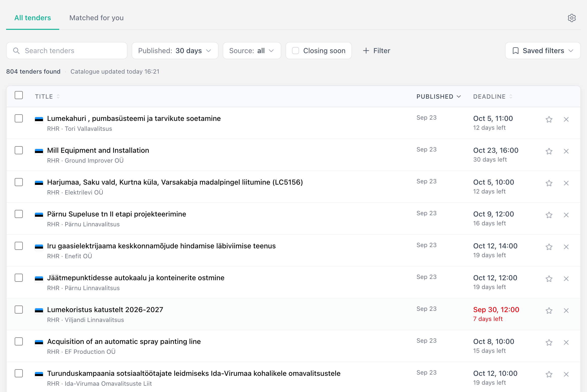Star the Mill Equipment and Installation tender
Viewport: 587px width, 392px height.
(x=549, y=151)
